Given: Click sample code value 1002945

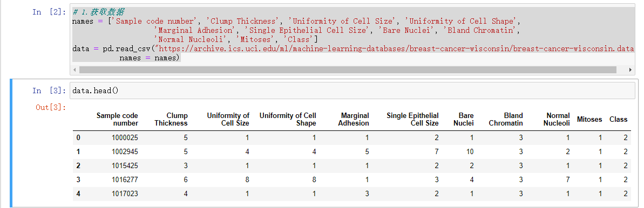Looking at the screenshot, I should point(125,152).
